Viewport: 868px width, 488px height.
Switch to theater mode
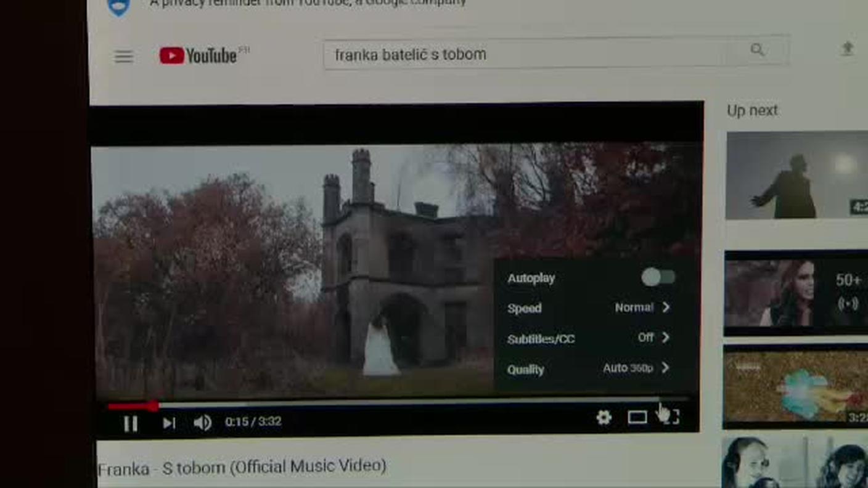click(637, 418)
